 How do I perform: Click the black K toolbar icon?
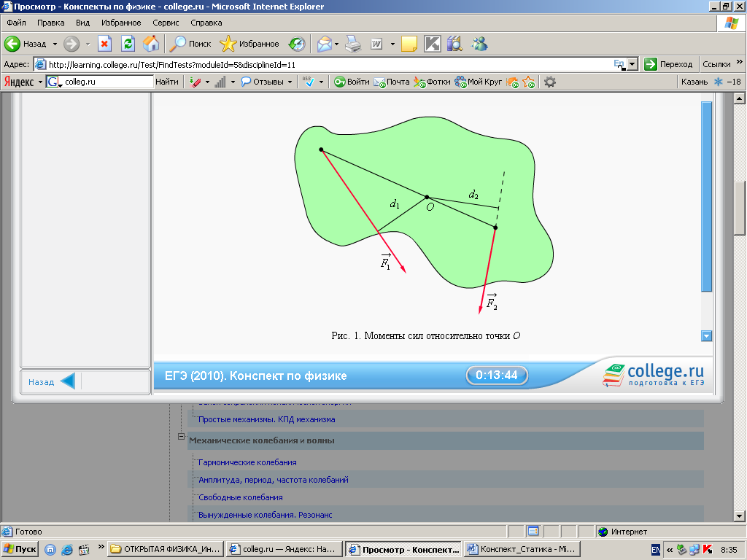point(433,44)
